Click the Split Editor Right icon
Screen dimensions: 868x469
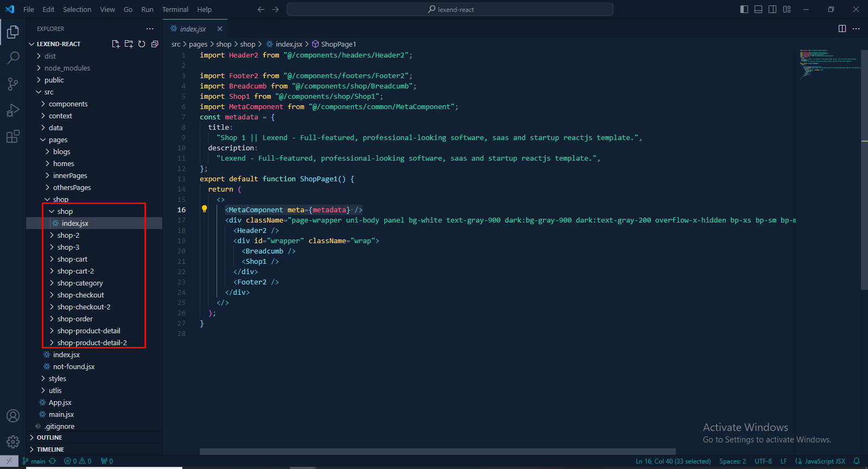point(842,29)
